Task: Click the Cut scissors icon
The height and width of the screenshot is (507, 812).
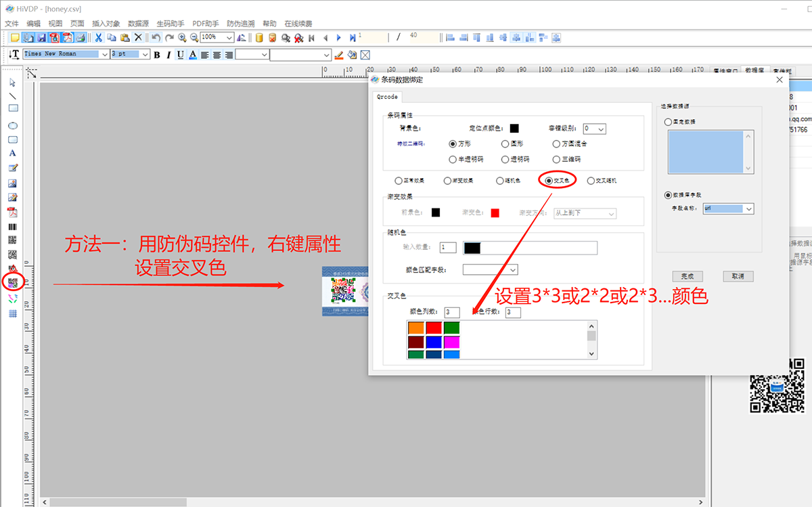Action: [x=98, y=38]
